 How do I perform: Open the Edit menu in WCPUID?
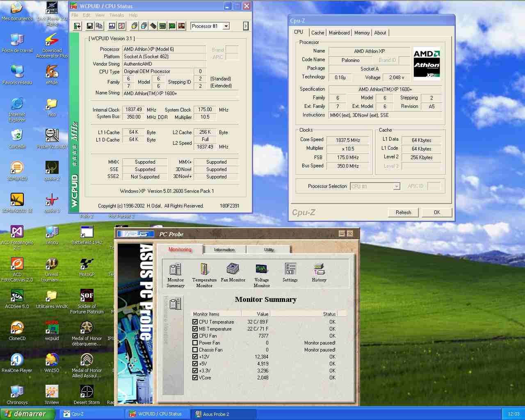(87, 15)
